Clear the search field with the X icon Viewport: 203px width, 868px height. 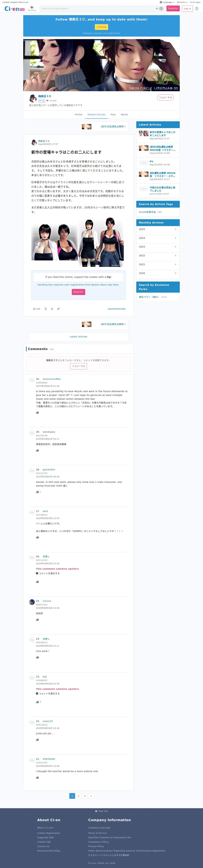157,8
